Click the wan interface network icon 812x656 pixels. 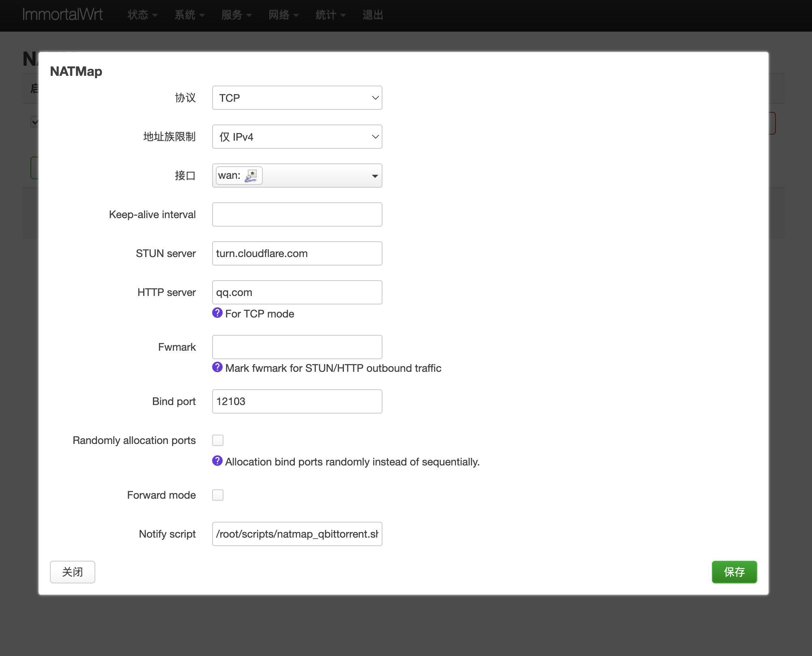(x=251, y=176)
